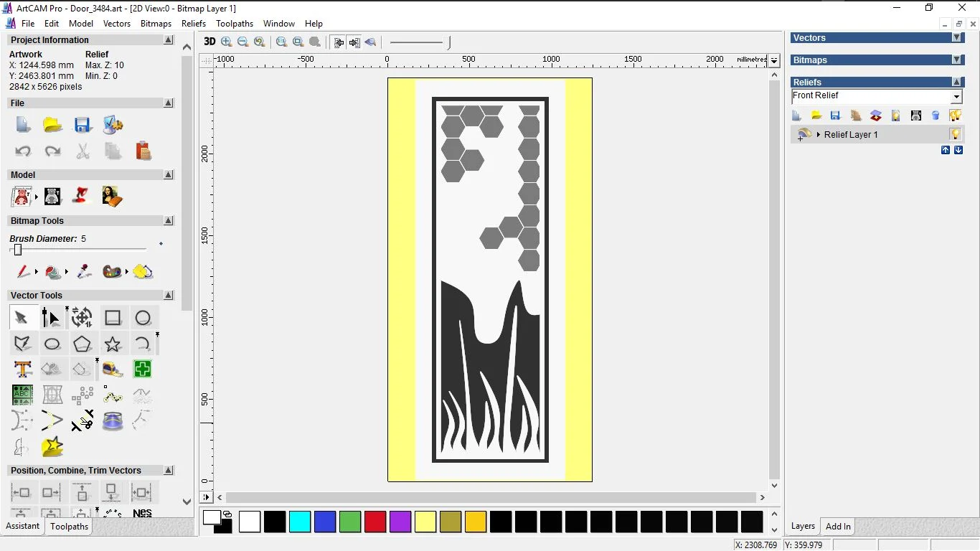The image size is (980, 551).
Task: Select the Create Vector Text tool
Action: (23, 369)
